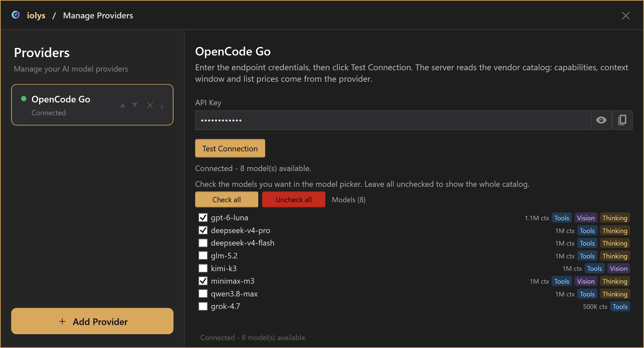The width and height of the screenshot is (644, 348).
Task: Click the 'Manage Providers' breadcrumb text
Action: click(98, 15)
